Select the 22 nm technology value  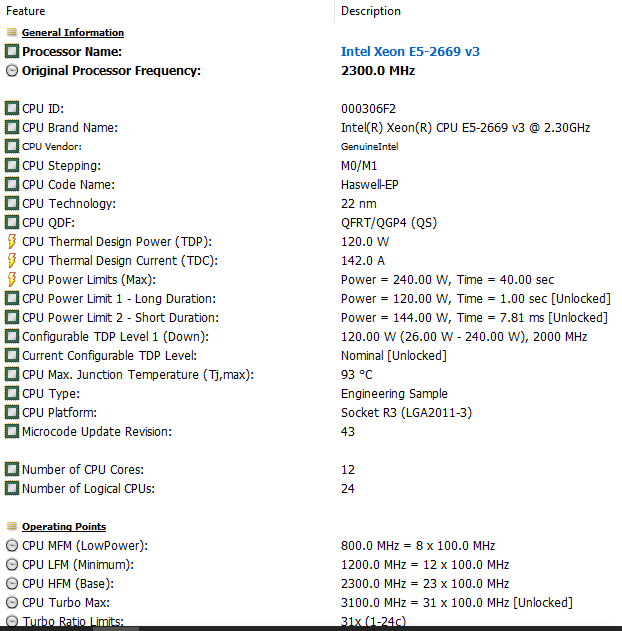click(x=358, y=204)
